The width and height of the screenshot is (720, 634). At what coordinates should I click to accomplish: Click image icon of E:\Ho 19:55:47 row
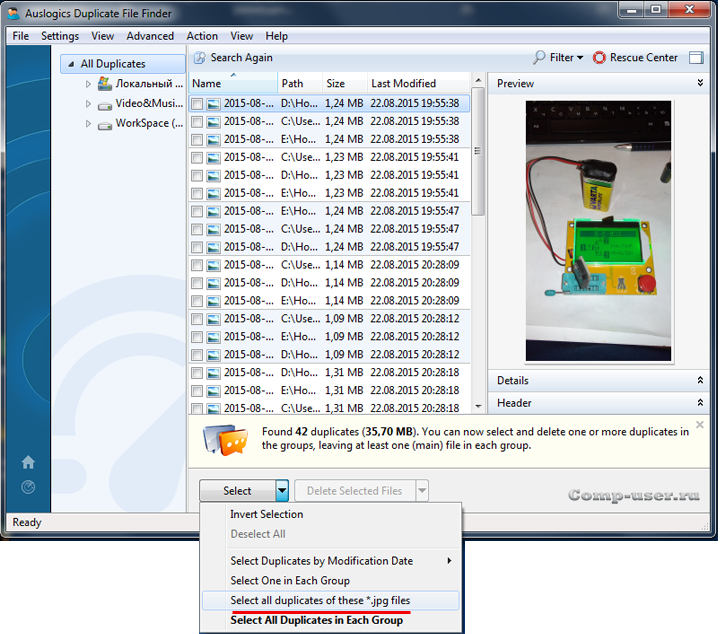click(213, 212)
